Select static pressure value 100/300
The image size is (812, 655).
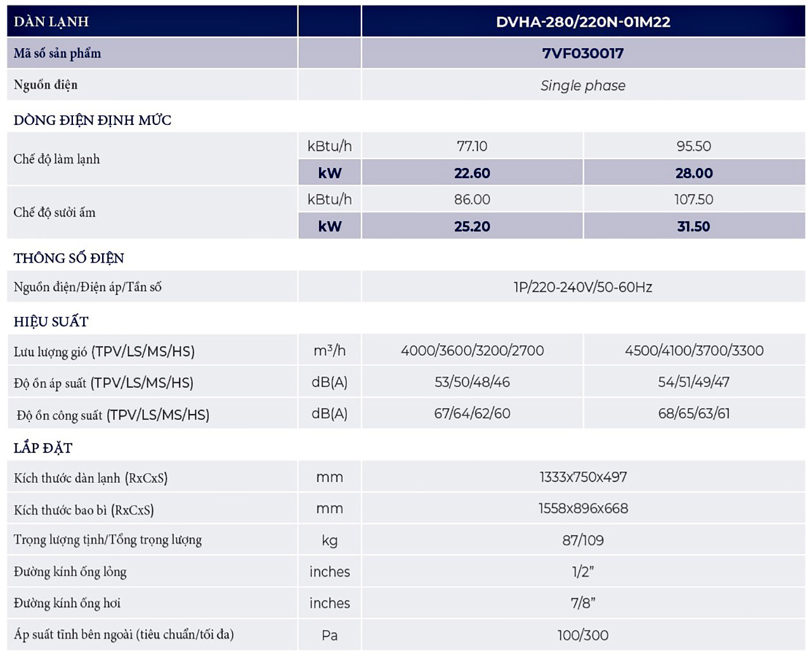(582, 635)
